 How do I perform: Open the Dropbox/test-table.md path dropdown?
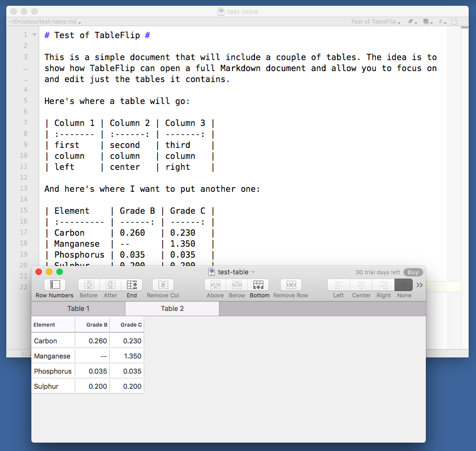pos(45,22)
